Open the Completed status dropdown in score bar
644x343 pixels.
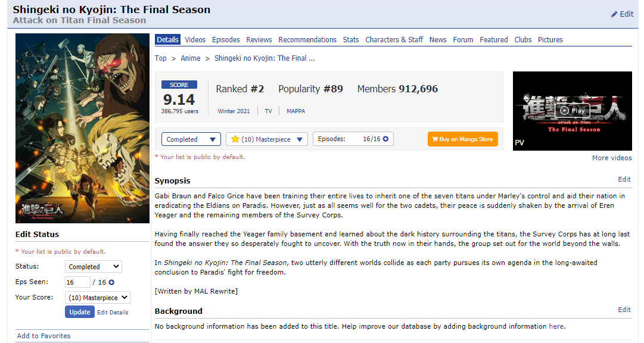(191, 139)
